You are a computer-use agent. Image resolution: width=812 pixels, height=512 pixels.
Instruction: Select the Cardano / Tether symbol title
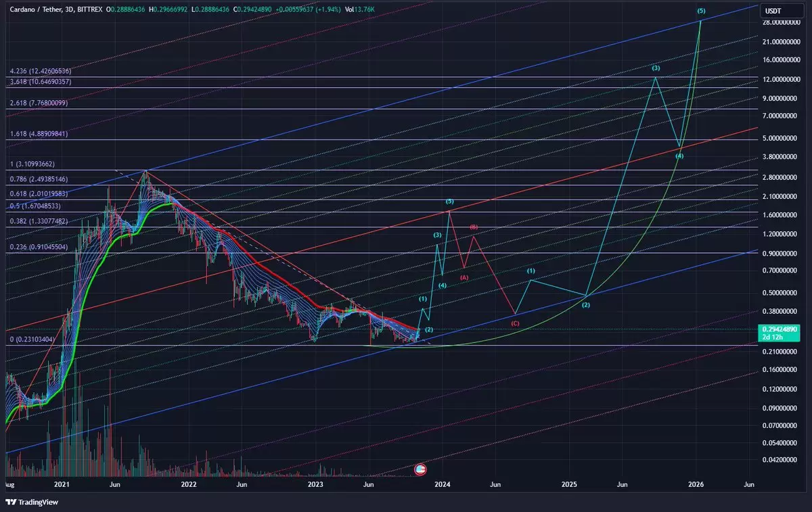tap(37, 11)
